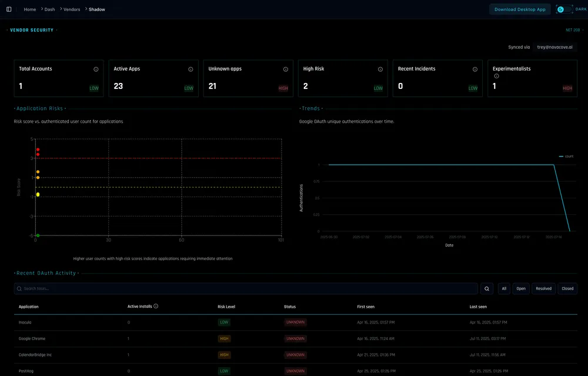
Task: Click the Total Accounts info icon
Action: (96, 69)
